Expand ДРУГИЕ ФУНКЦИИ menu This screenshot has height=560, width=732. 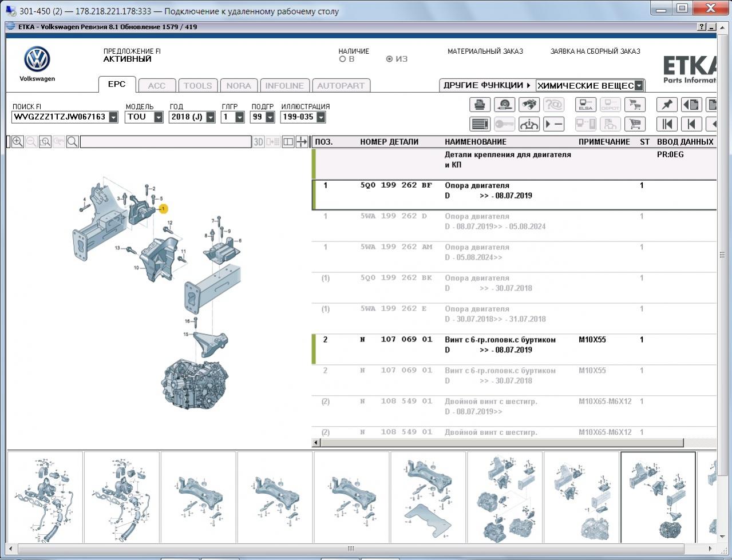(x=487, y=85)
